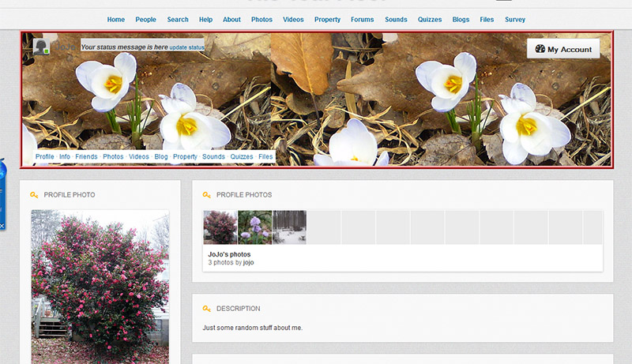Open the snowy trees photo thumbnail

pyautogui.click(x=288, y=227)
